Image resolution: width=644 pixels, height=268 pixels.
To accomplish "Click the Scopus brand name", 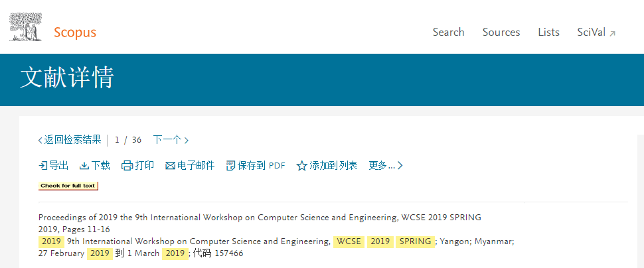I will [75, 33].
